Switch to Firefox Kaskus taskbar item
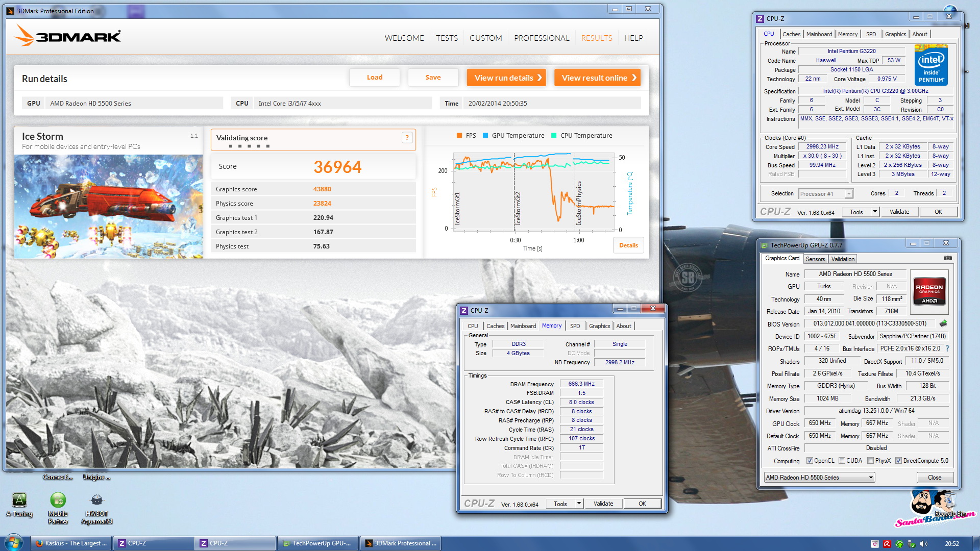 point(71,543)
